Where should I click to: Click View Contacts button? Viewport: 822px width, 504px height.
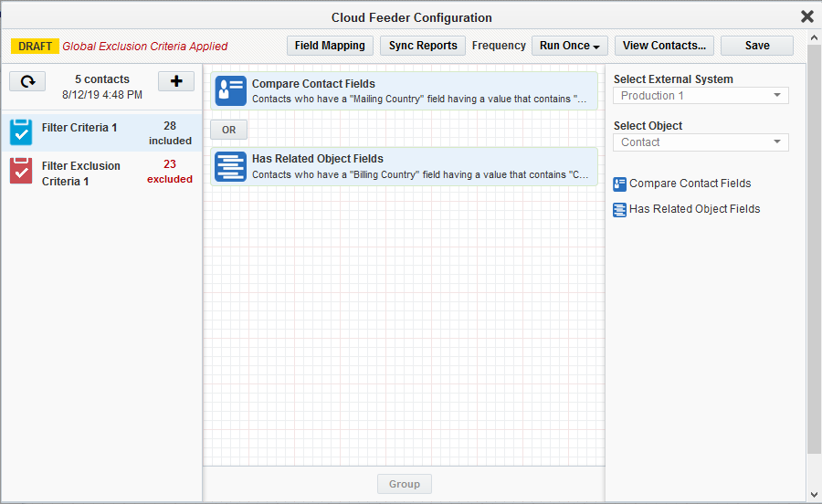[664, 46]
